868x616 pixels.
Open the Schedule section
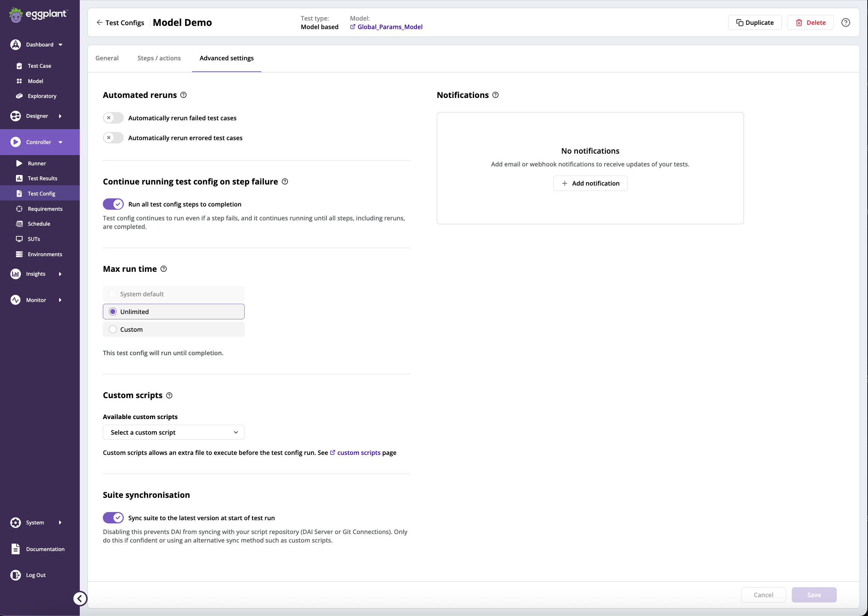[x=39, y=224]
